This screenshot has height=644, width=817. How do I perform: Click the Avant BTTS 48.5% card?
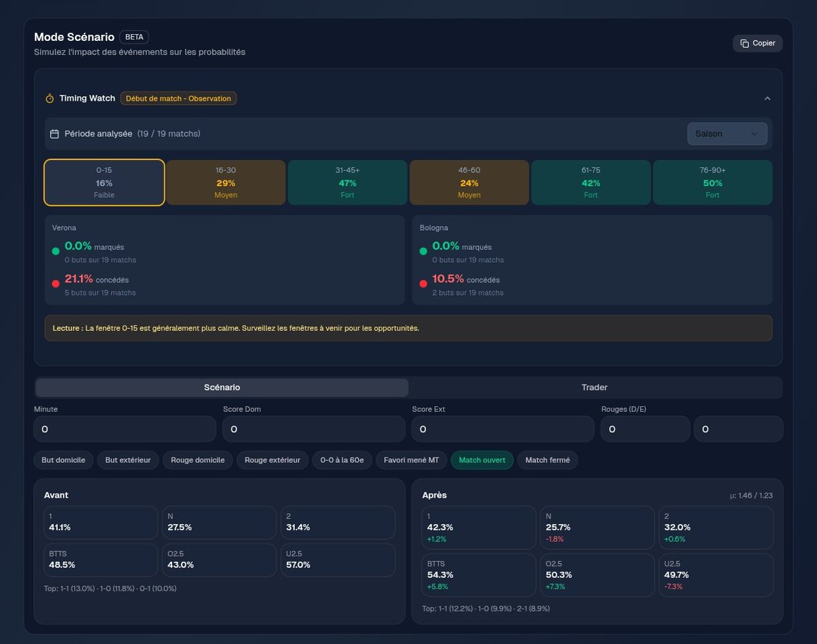[x=101, y=560]
